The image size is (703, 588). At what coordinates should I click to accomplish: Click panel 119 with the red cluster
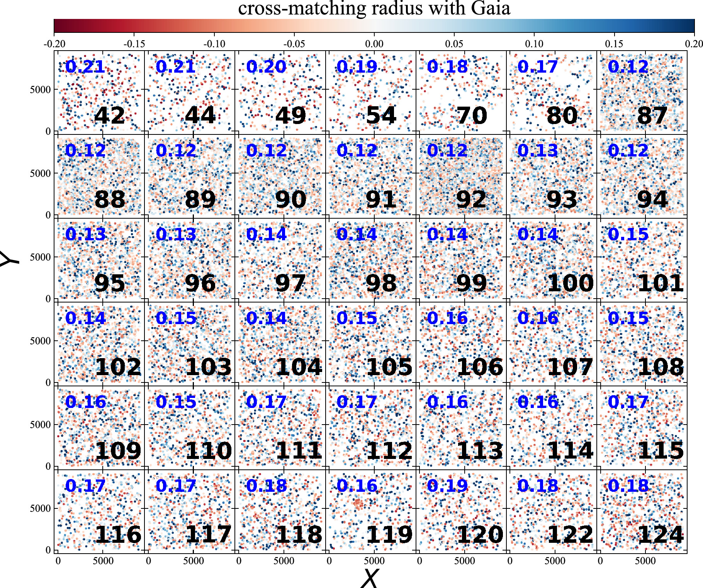370,512
